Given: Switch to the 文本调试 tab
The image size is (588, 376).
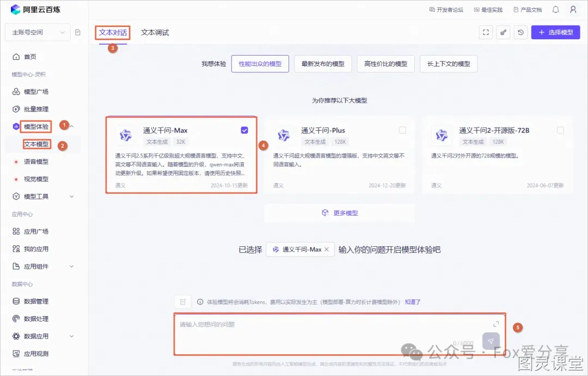Looking at the screenshot, I should click(155, 33).
